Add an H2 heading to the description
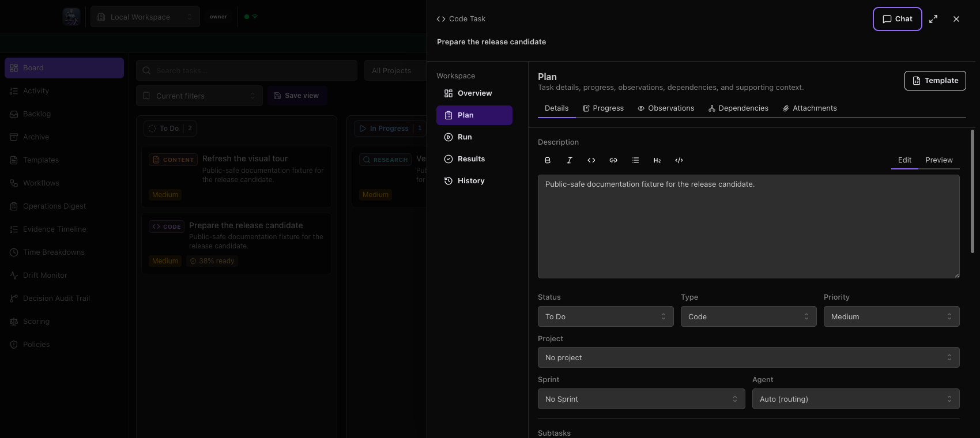 coord(657,160)
